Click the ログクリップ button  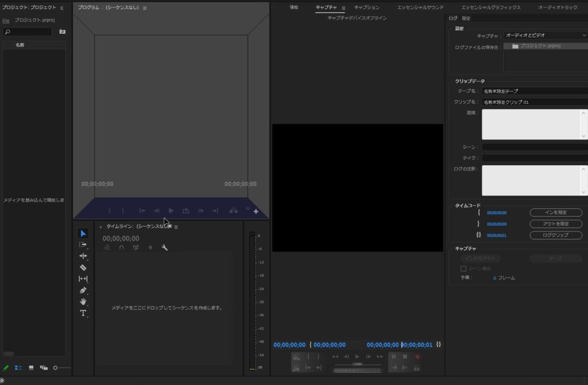coord(555,235)
